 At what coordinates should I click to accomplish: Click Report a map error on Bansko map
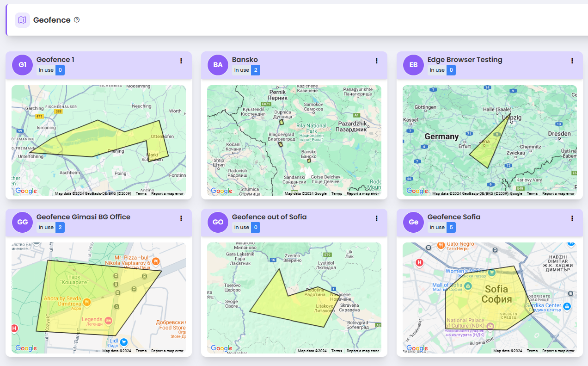point(363,193)
